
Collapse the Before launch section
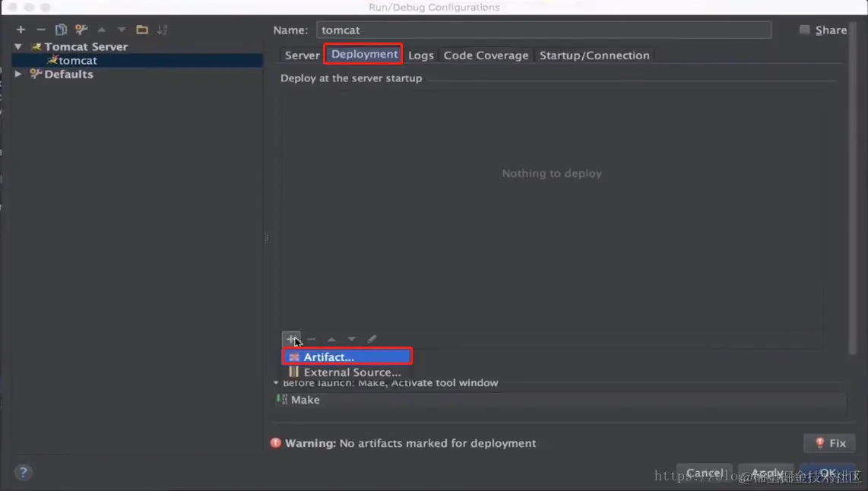click(x=276, y=382)
